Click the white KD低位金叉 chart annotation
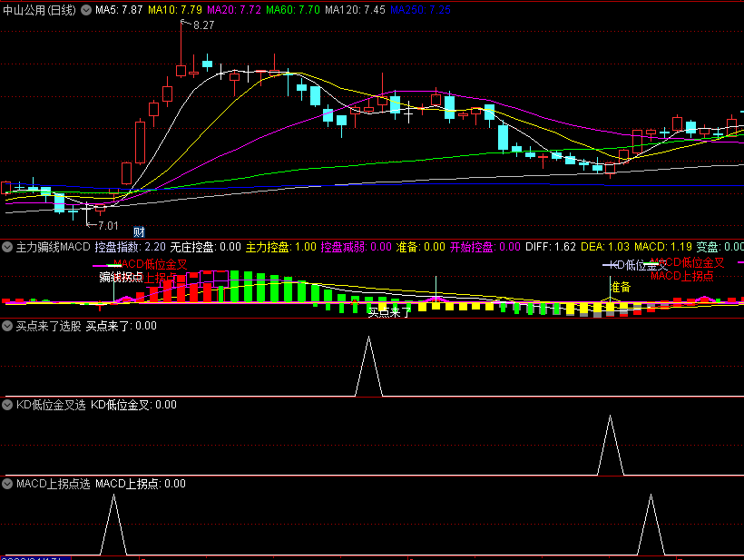This screenshot has height=560, width=744. click(639, 265)
